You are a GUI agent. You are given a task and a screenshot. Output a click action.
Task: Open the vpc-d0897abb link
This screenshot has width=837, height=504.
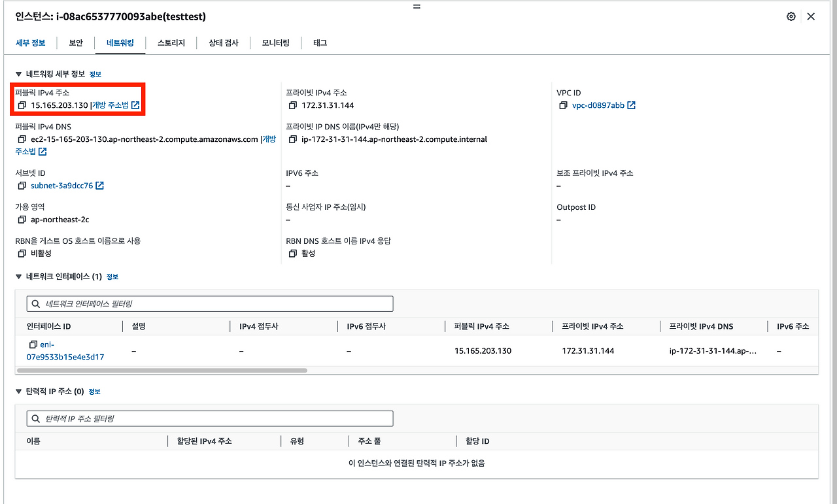pyautogui.click(x=598, y=105)
